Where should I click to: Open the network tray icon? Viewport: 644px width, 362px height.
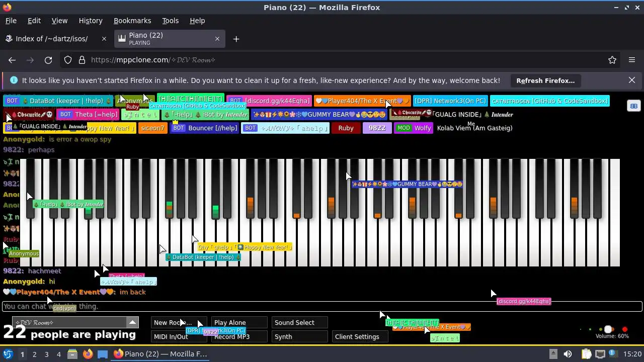pos(601,354)
